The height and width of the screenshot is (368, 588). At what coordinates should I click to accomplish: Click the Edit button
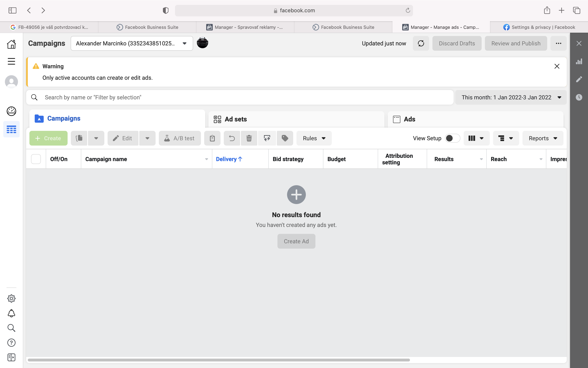point(123,138)
